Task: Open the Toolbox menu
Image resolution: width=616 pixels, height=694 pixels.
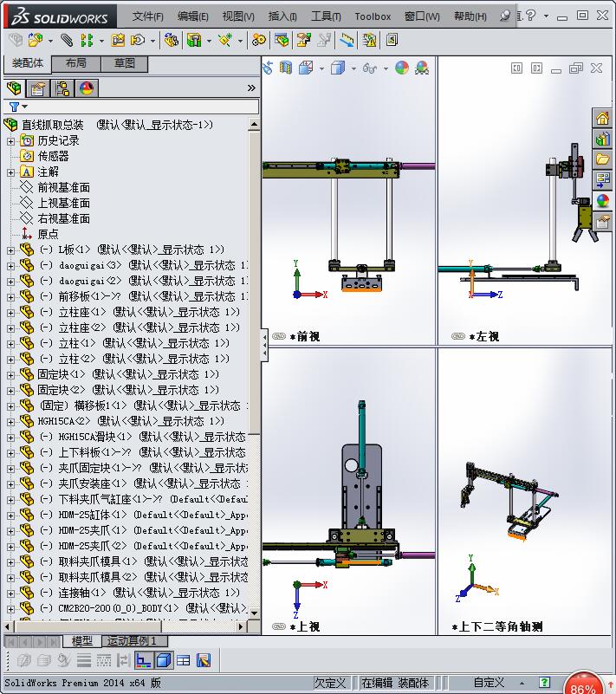Action: point(373,16)
